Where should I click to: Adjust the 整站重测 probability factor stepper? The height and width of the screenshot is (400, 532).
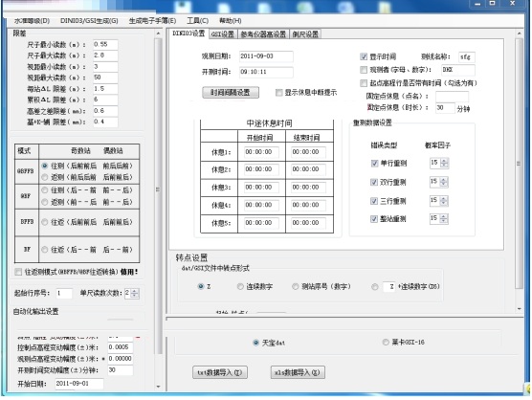(444, 218)
